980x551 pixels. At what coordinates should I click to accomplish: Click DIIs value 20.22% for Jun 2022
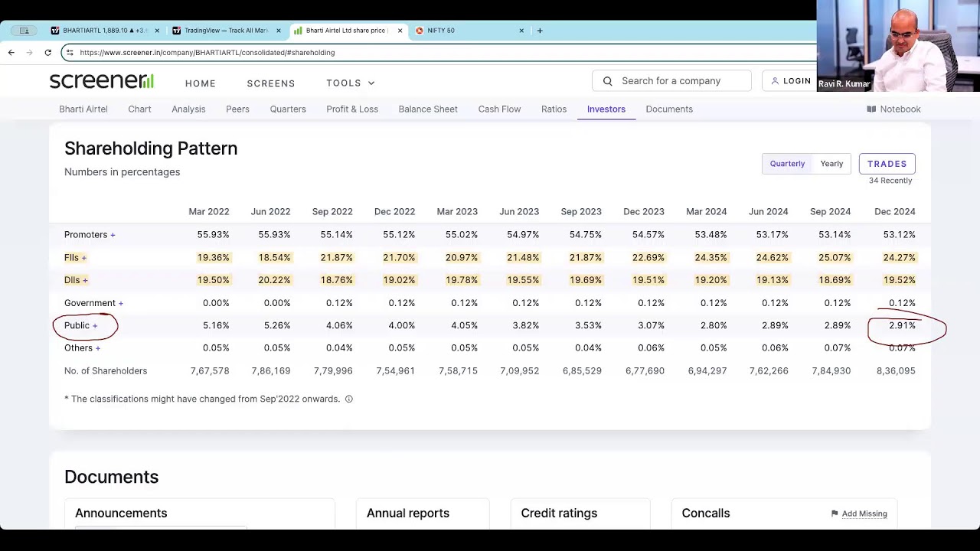(274, 280)
